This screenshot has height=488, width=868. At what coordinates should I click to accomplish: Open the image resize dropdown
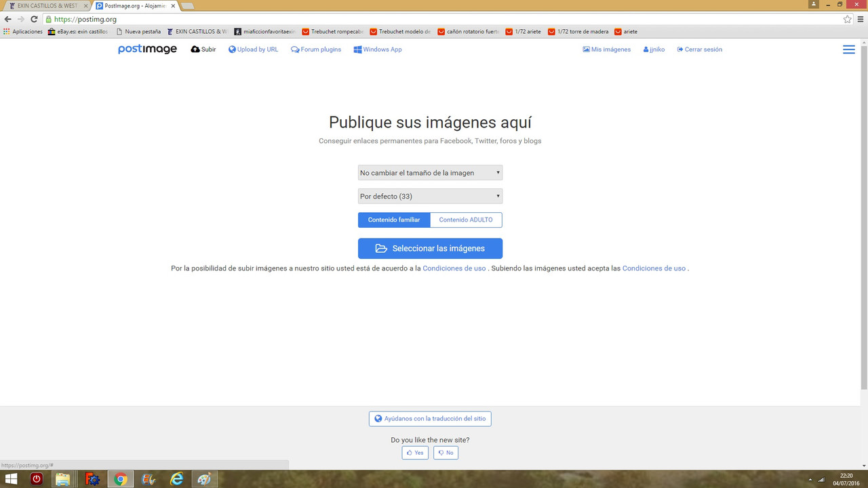430,172
